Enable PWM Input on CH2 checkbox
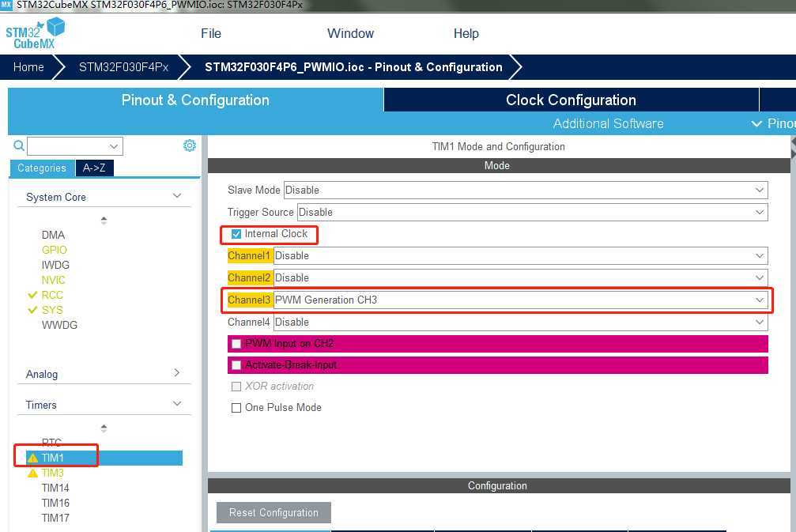The height and width of the screenshot is (532, 796). (x=236, y=344)
